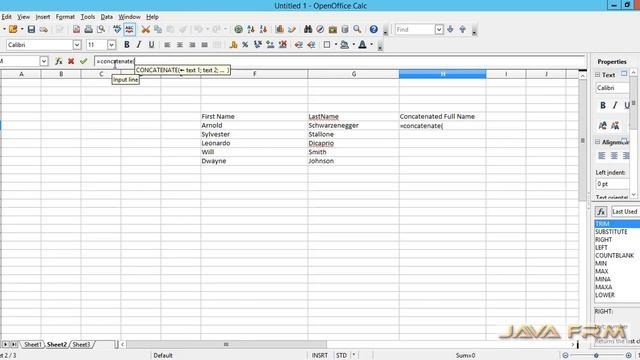Collapse the Alignment section in Properties sidebar
The height and width of the screenshot is (360, 640).
[598, 142]
